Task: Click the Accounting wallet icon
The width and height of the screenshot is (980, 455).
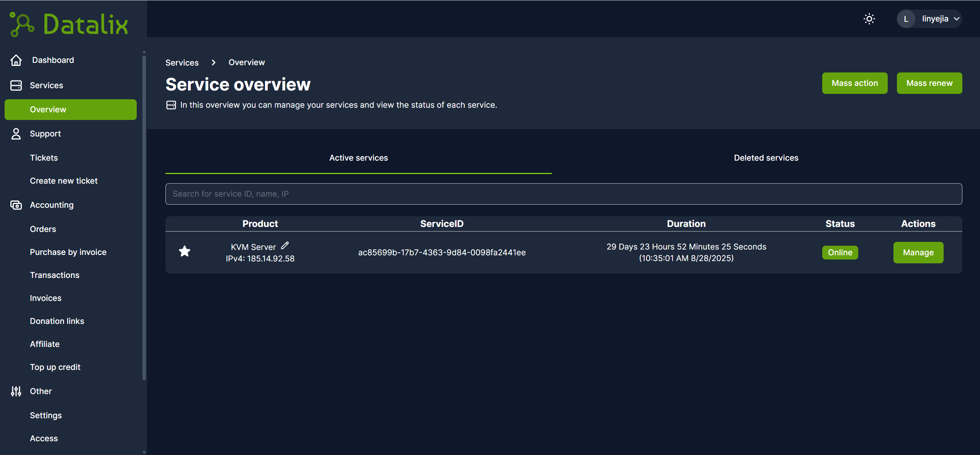Action: [x=16, y=205]
